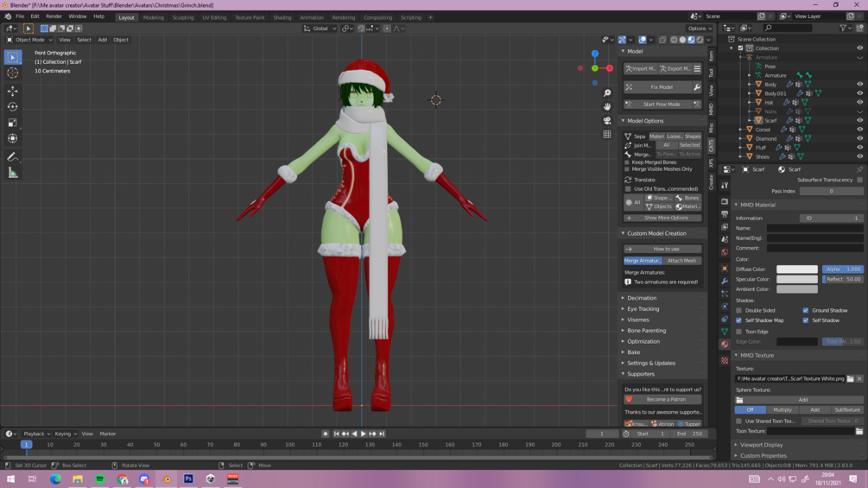Open Modifier properties wrench tab
The width and height of the screenshot is (868, 488).
tap(725, 281)
